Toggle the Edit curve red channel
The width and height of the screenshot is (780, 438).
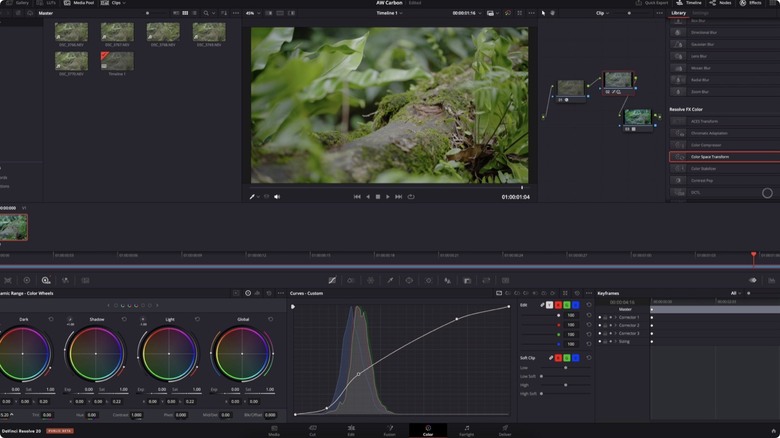coord(558,305)
